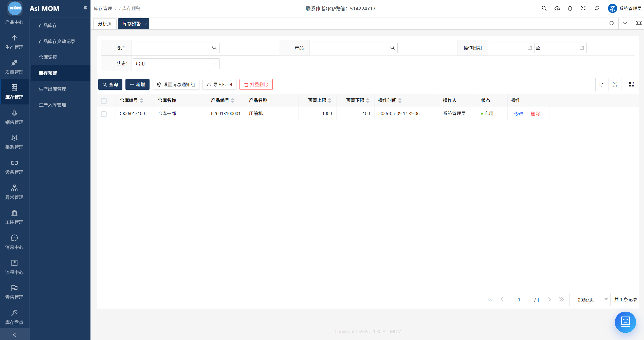The height and width of the screenshot is (340, 644).
Task: Click the 产品 filter input field
Action: pos(354,48)
